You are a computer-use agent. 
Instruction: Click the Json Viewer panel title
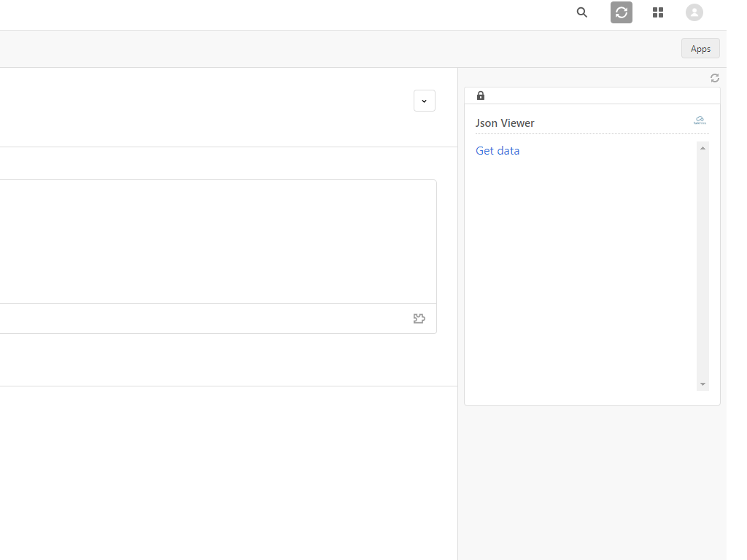[505, 122]
